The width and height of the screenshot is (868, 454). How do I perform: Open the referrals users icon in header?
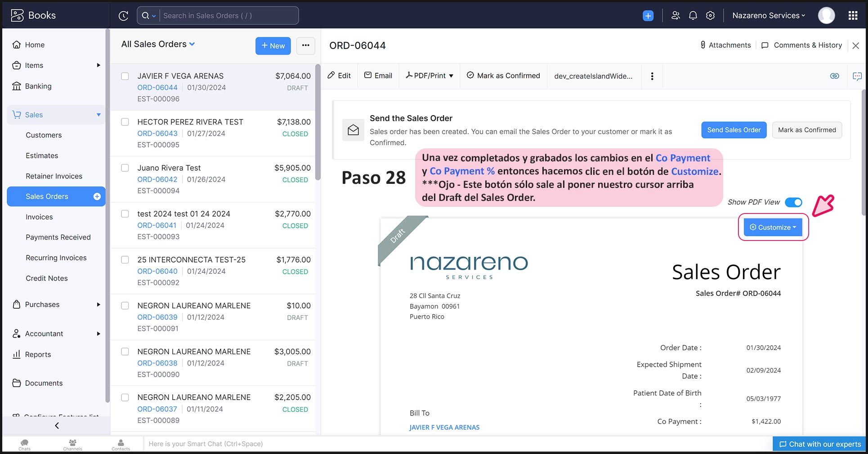click(x=675, y=16)
